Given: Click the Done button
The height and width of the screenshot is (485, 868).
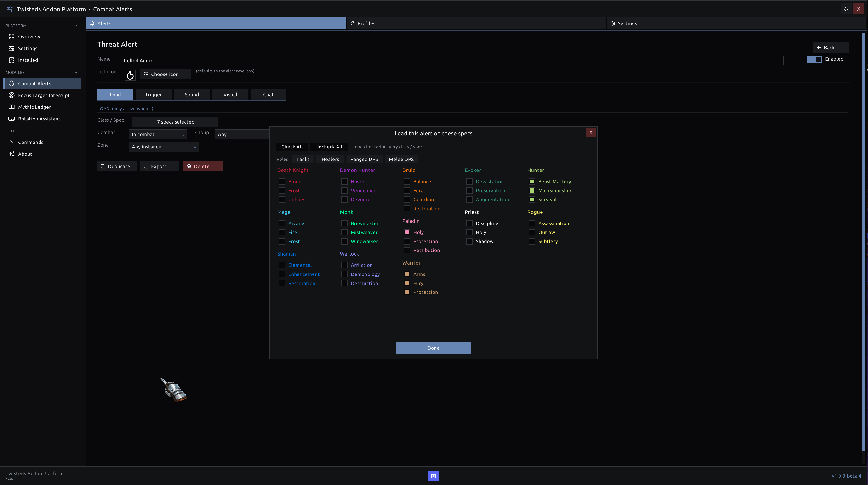Looking at the screenshot, I should coord(433,348).
